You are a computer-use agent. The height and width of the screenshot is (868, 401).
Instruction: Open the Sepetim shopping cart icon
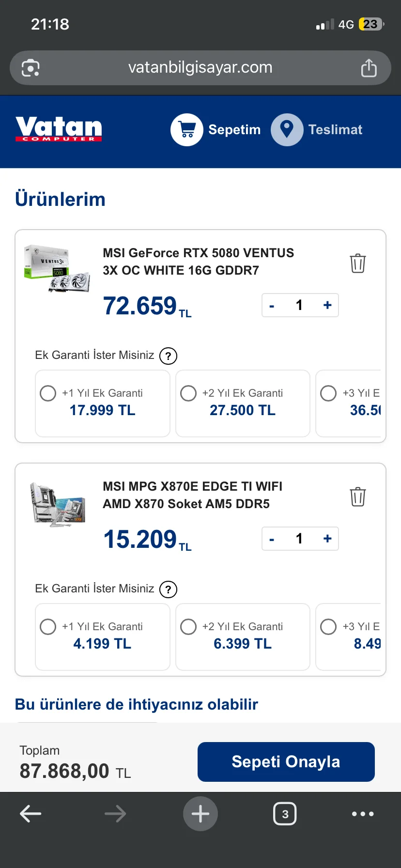tap(186, 130)
